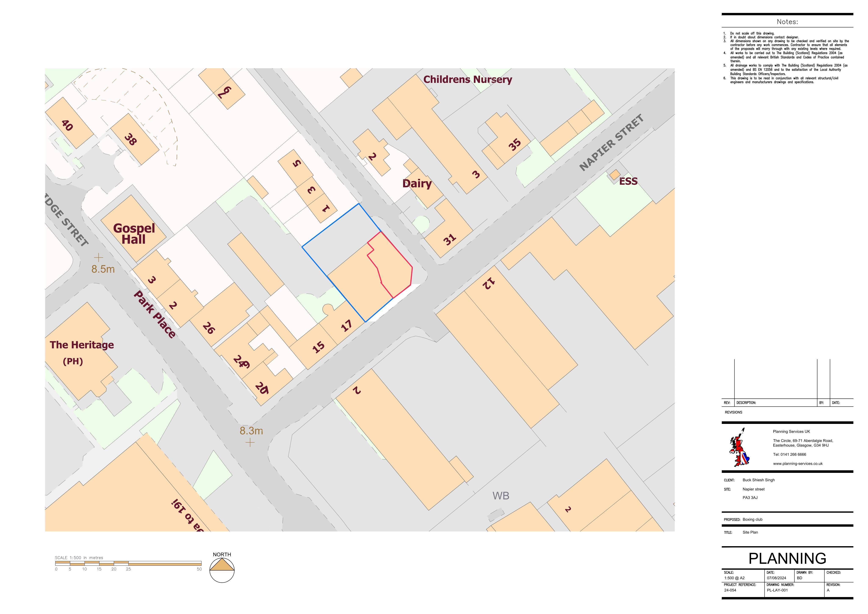
Task: Click the Dairy label on map
Action: pos(417,184)
